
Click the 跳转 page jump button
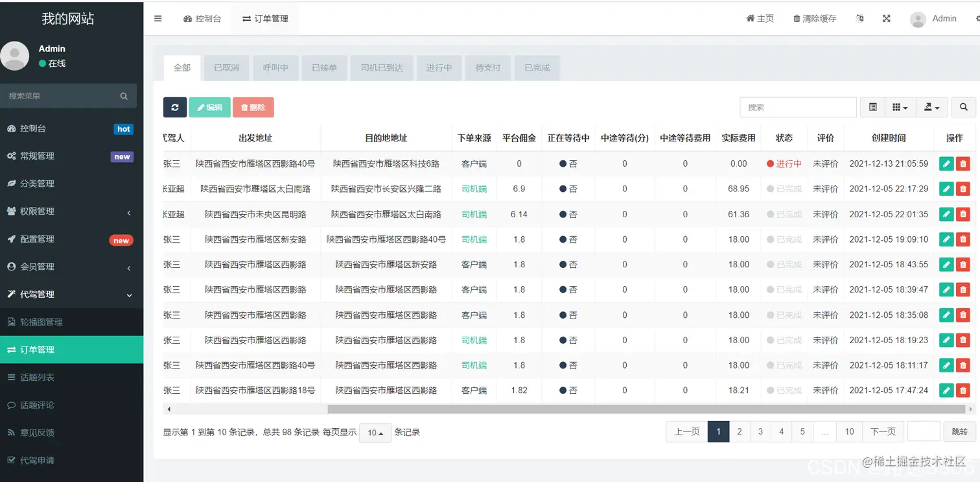(959, 432)
